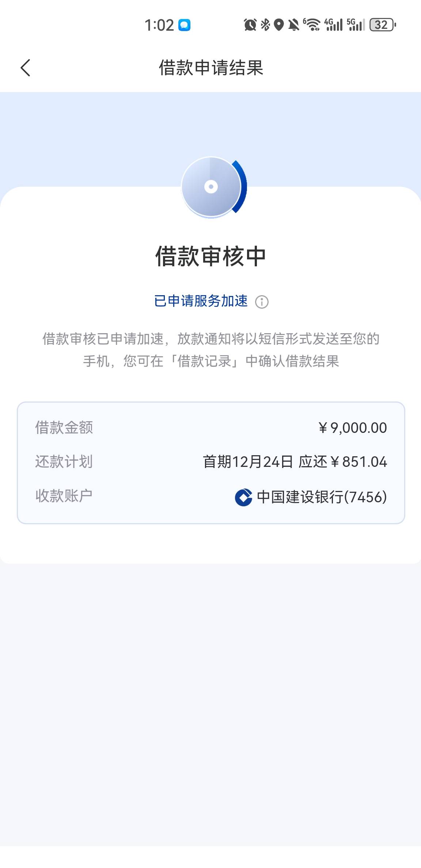Tap the China Construction Bank logo
The image size is (421, 868).
pos(243,497)
